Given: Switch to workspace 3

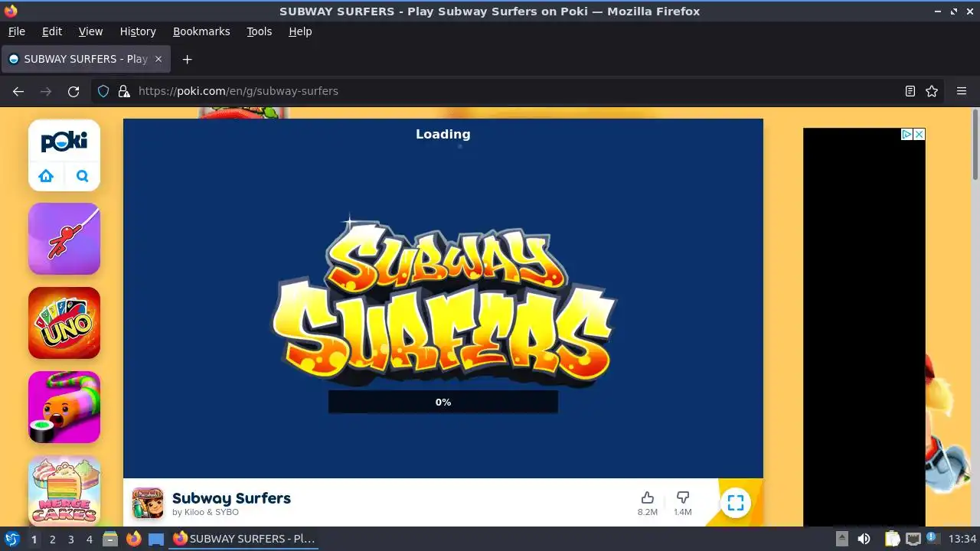Looking at the screenshot, I should pos(70,540).
